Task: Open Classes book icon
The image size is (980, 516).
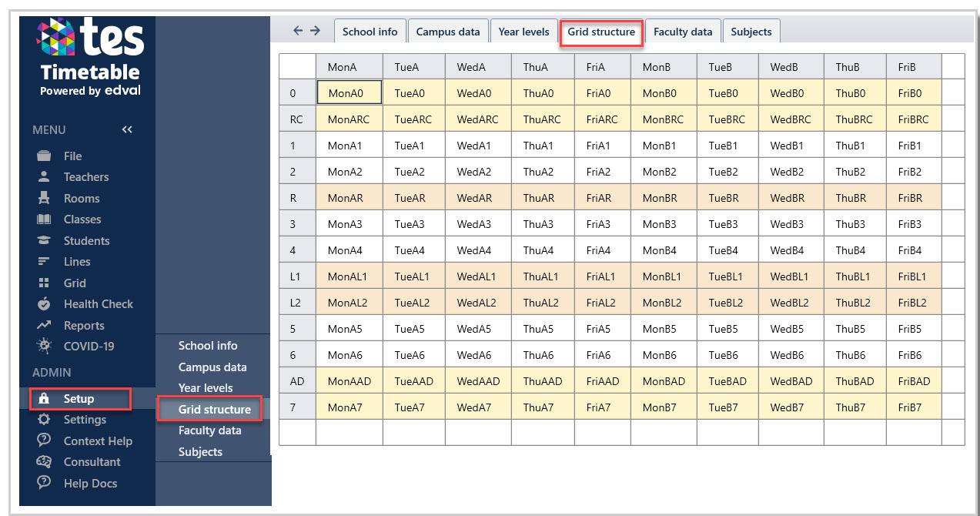Action: click(x=44, y=219)
